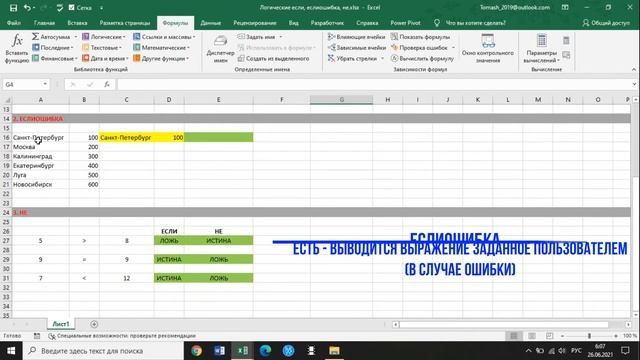This screenshot has width=640, height=360.
Task: Open Параметры вычислений options
Action: click(542, 49)
